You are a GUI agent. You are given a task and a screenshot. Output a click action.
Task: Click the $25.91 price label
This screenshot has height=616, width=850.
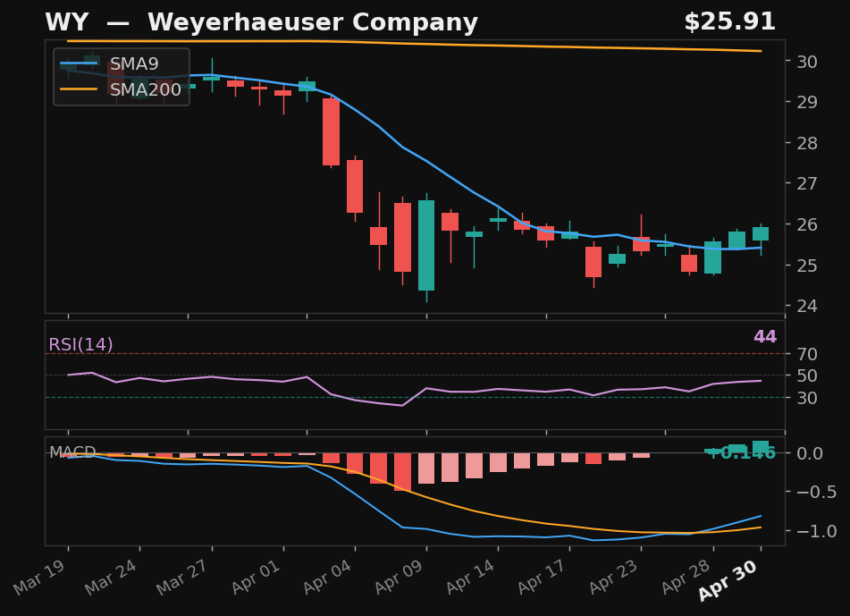[729, 22]
